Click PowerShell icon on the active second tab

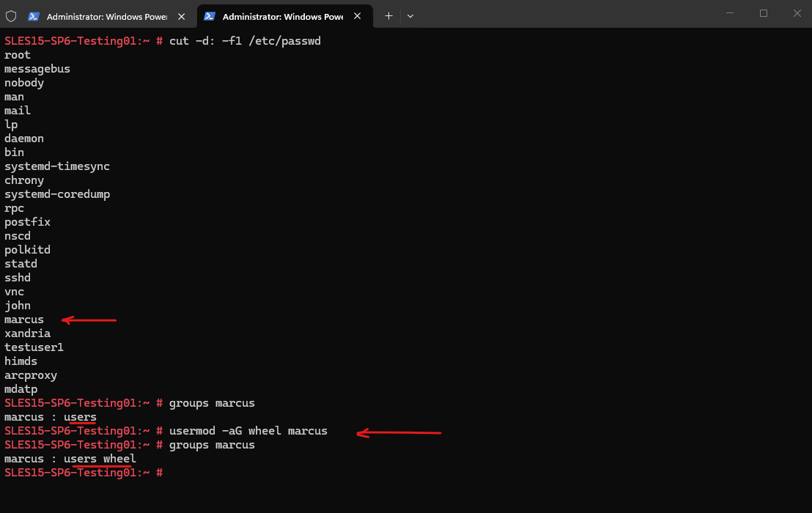[x=210, y=16]
